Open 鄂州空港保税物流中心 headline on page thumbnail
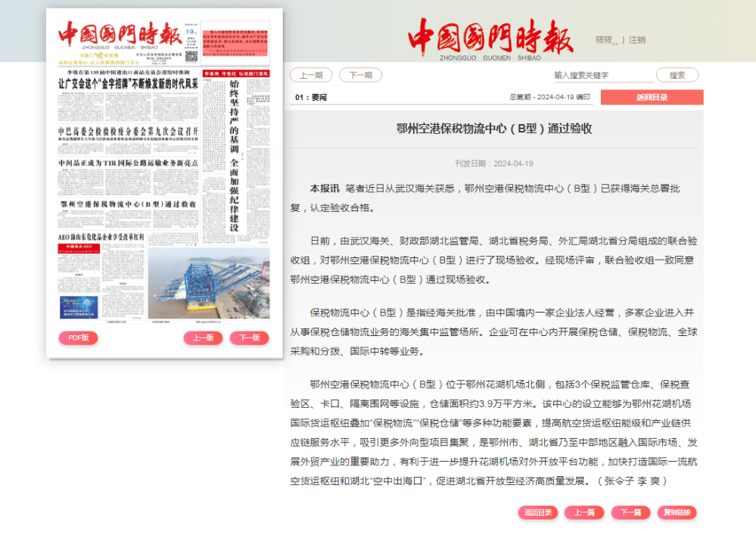 128,204
